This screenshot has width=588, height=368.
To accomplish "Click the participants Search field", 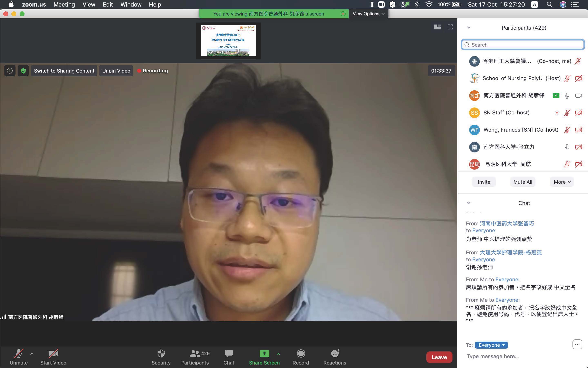I will (523, 45).
